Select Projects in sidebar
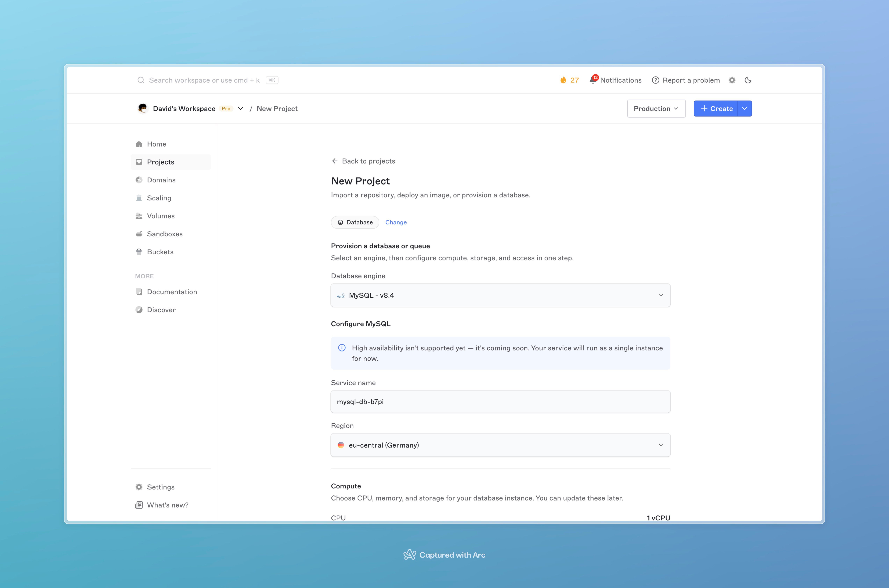 tap(171, 162)
